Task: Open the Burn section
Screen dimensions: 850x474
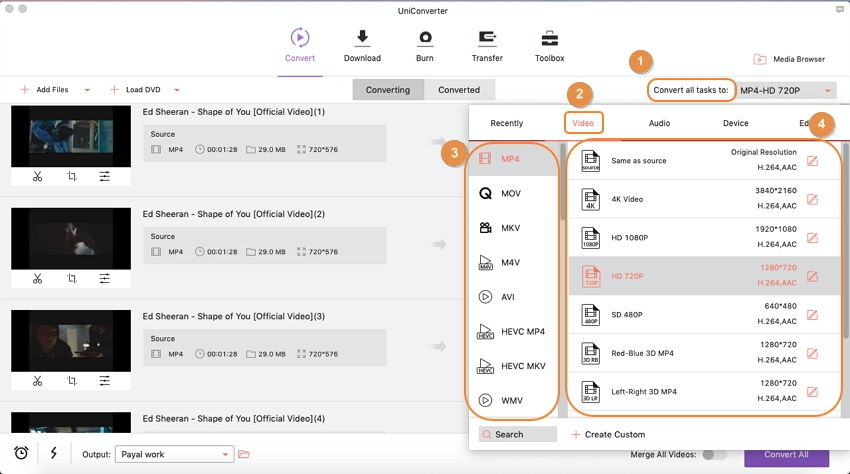Action: (x=425, y=46)
